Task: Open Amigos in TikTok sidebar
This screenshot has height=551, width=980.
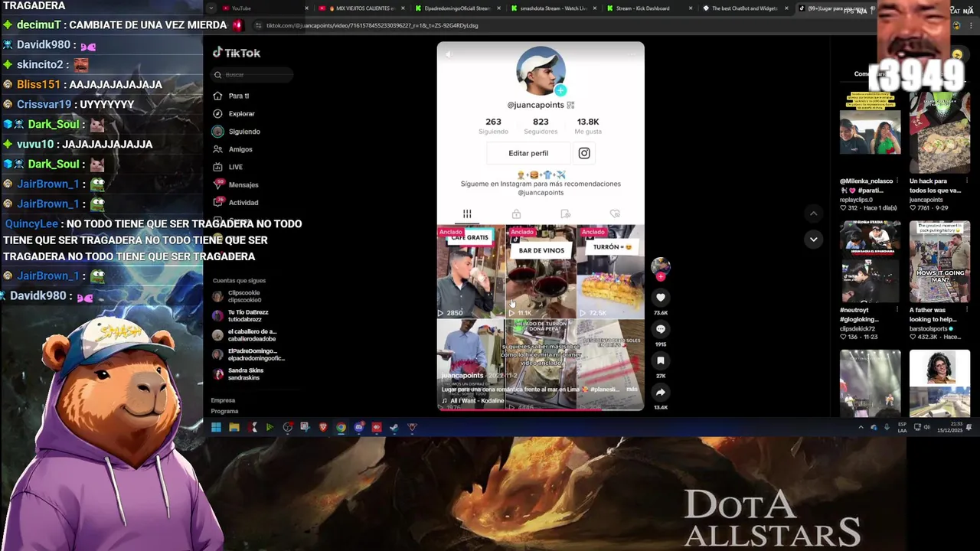Action: [x=233, y=149]
